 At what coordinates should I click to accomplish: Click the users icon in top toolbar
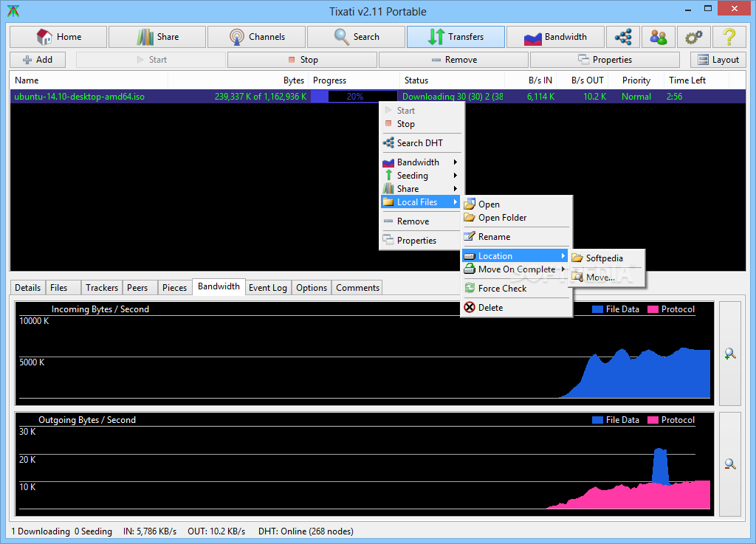(x=658, y=37)
